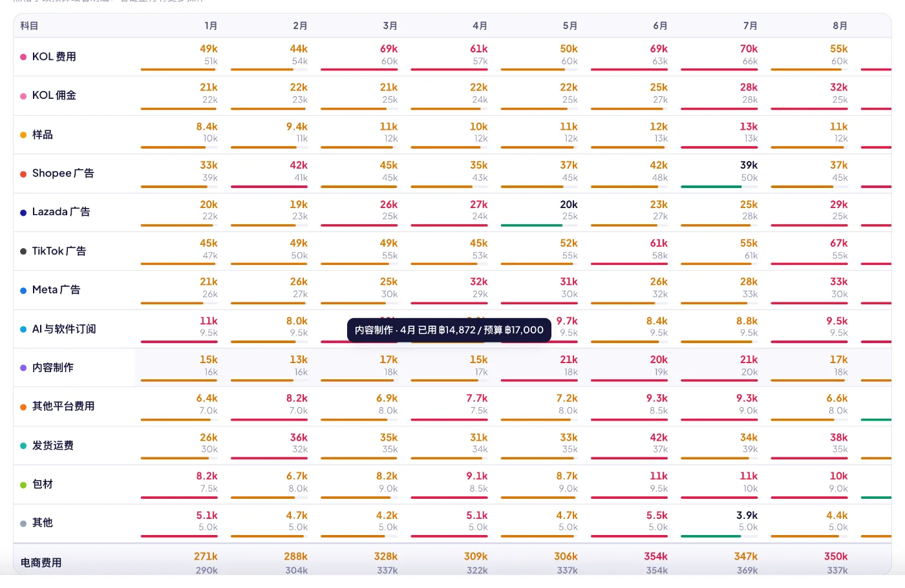Image resolution: width=905 pixels, height=588 pixels.
Task: Click Lazada 广告 May cell 20k
Action: pos(569,204)
